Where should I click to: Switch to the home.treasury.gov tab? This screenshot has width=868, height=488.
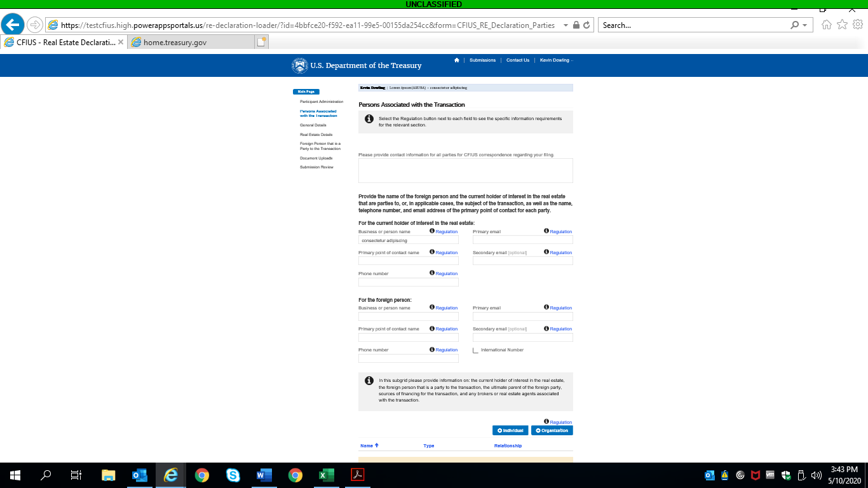(175, 42)
